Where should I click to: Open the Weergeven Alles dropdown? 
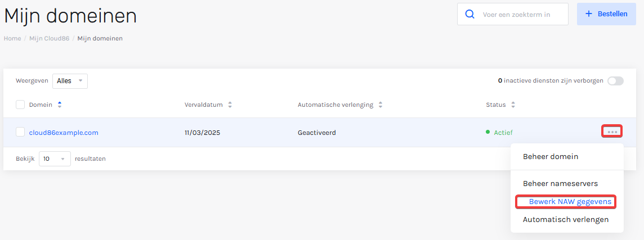(70, 81)
